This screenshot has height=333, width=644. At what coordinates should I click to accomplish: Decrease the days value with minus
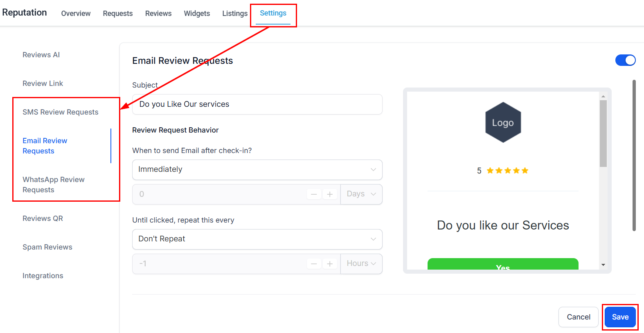[314, 194]
